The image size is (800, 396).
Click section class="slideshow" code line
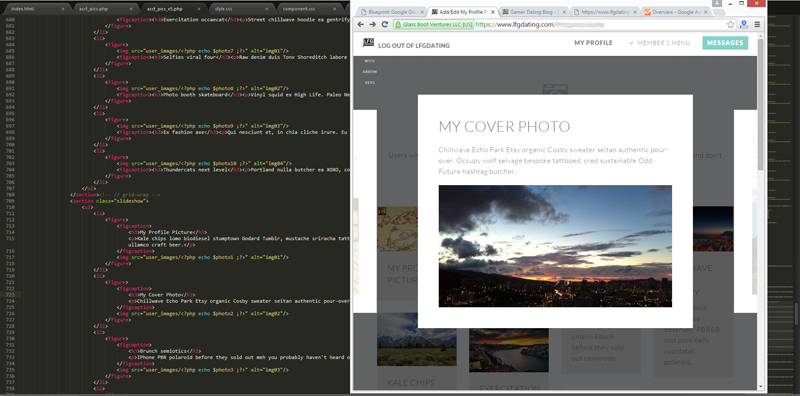tap(110, 201)
